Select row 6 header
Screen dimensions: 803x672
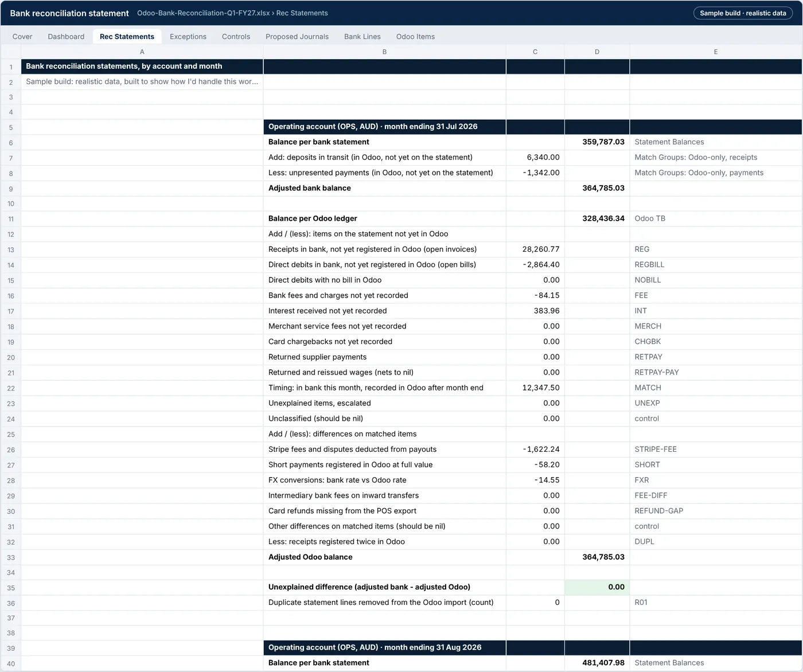point(11,143)
